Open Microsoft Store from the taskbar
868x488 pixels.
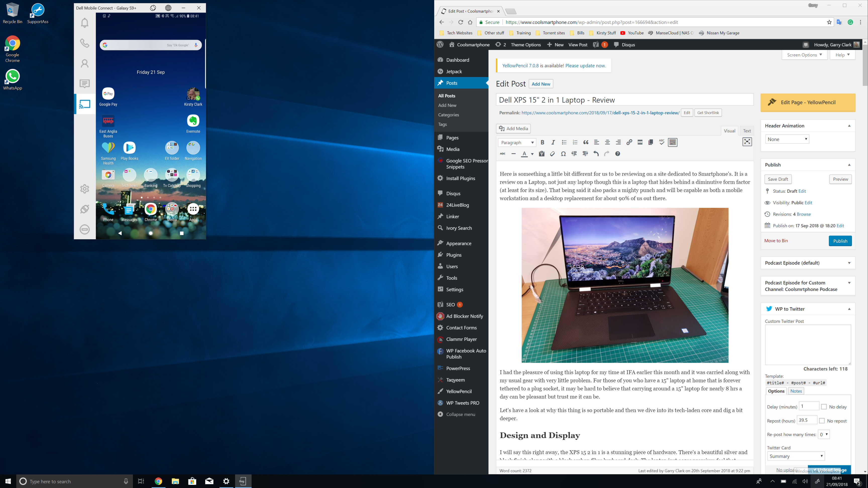tap(192, 481)
